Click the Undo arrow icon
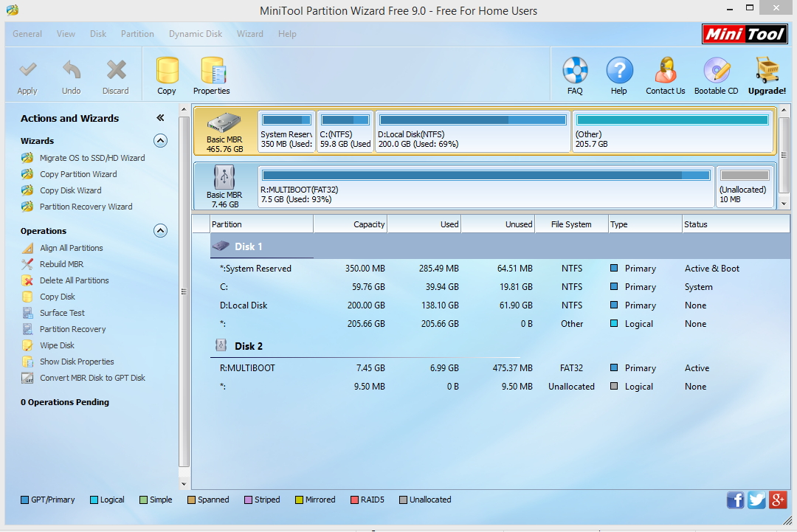This screenshot has height=532, width=797. click(71, 69)
